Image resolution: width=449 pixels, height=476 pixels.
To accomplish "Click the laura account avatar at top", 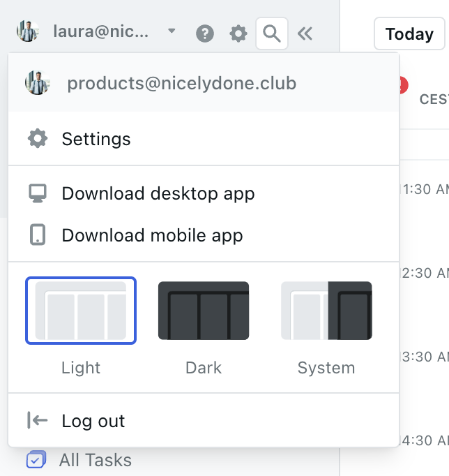I will [x=28, y=32].
